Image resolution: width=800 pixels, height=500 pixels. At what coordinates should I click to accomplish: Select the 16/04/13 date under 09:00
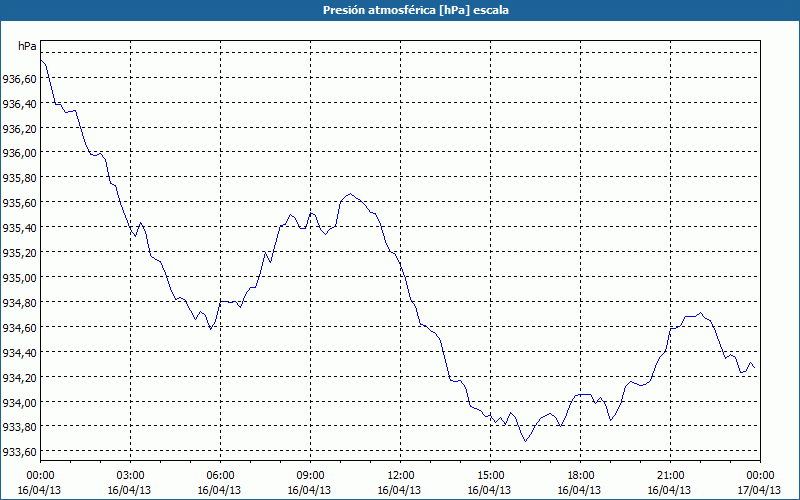309,490
